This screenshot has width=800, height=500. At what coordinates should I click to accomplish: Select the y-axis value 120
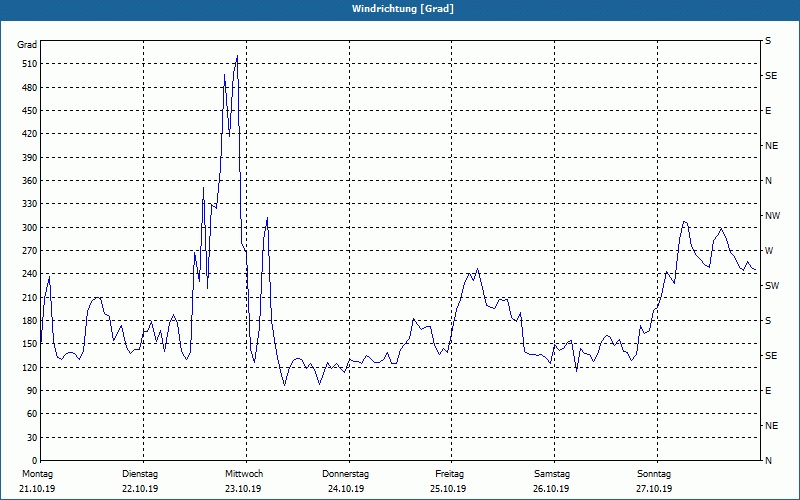(x=31, y=367)
